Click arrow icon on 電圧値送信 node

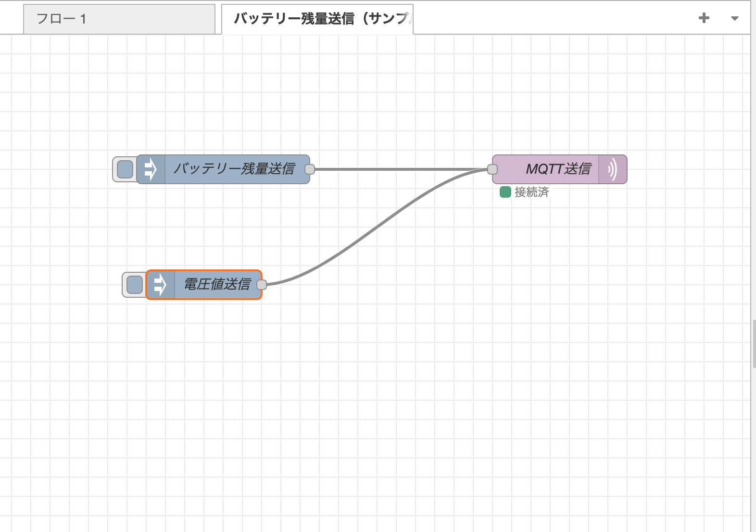pyautogui.click(x=160, y=285)
